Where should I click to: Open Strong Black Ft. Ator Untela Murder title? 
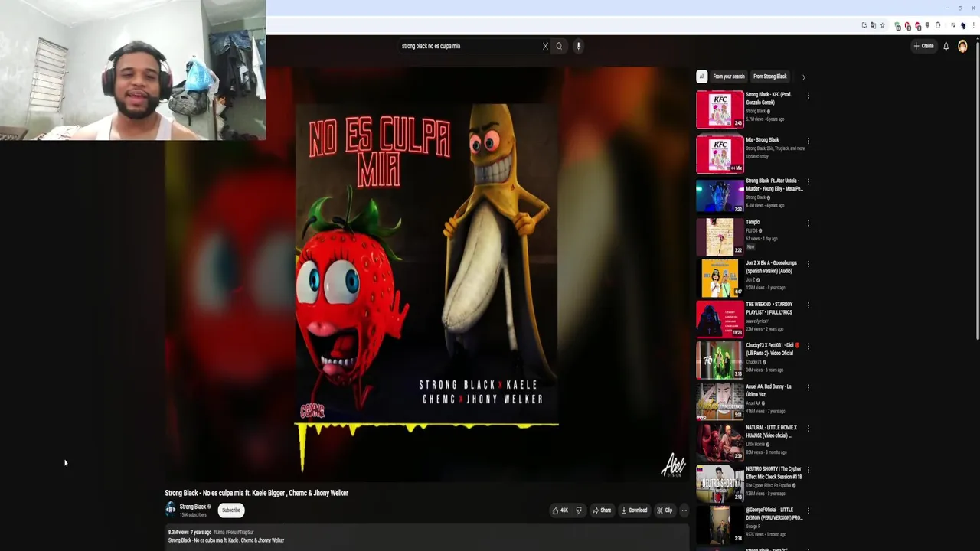click(x=774, y=185)
